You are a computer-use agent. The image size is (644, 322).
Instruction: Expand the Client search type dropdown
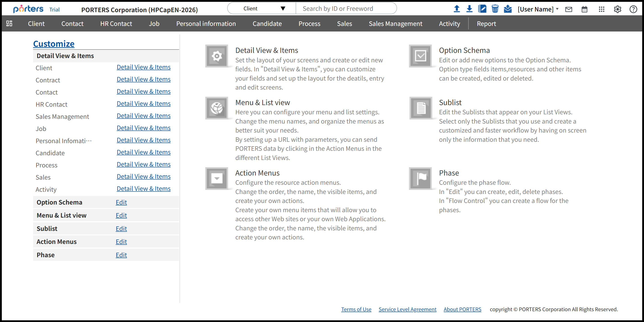pyautogui.click(x=262, y=9)
